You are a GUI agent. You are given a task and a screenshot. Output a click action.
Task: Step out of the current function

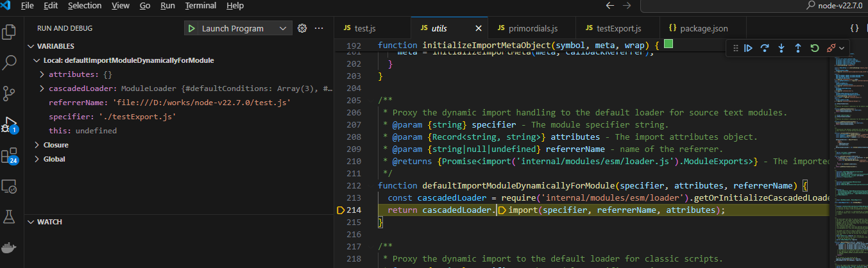[x=798, y=48]
